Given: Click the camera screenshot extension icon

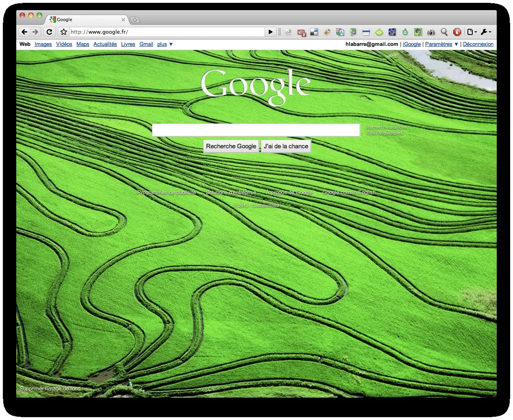Looking at the screenshot, I should pos(431,32).
